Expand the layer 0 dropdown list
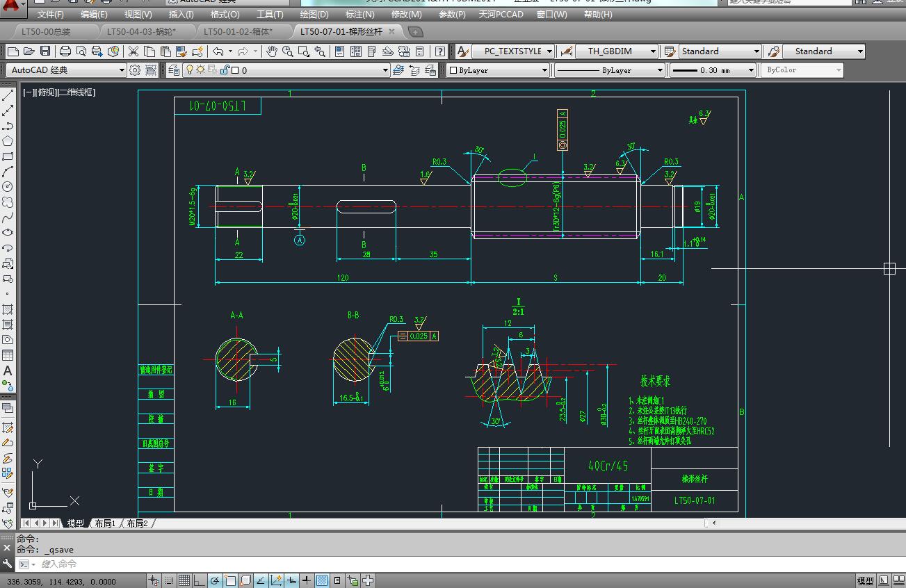This screenshot has height=588, width=906. (x=286, y=70)
